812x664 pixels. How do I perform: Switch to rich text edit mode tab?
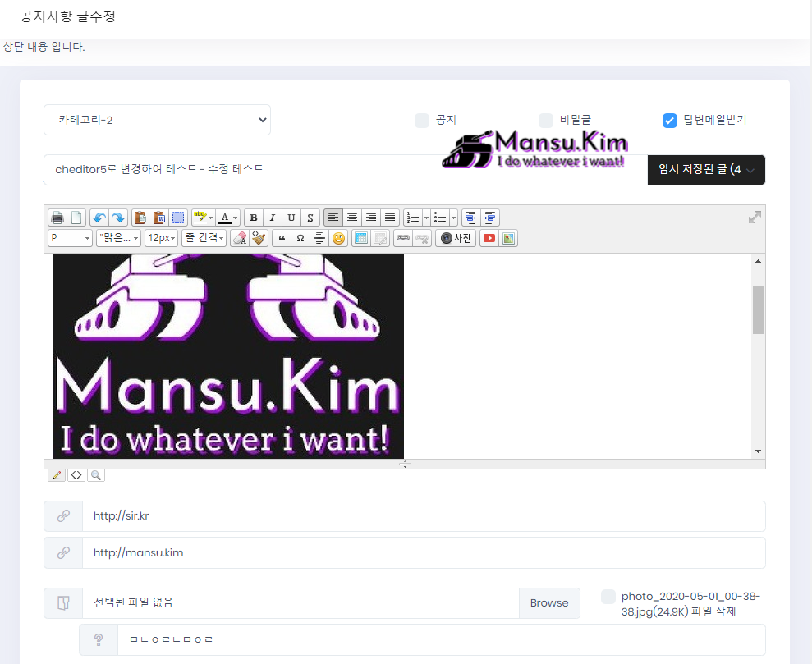57,475
